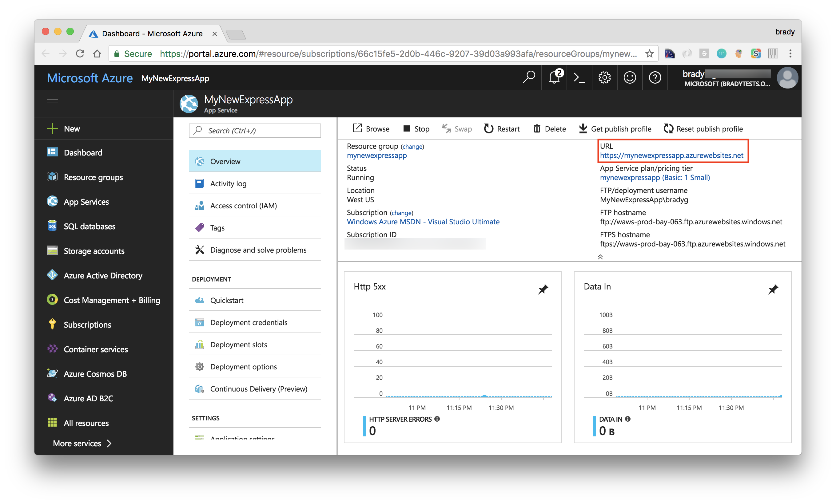Viewport: 836px width, 504px height.
Task: Pin the Http 5xx chart
Action: (x=543, y=289)
